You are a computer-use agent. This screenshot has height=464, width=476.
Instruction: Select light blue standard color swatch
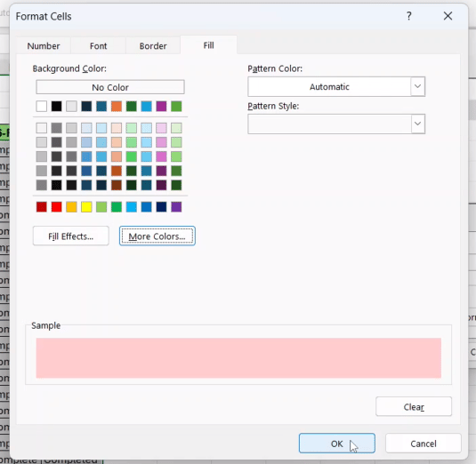(132, 207)
